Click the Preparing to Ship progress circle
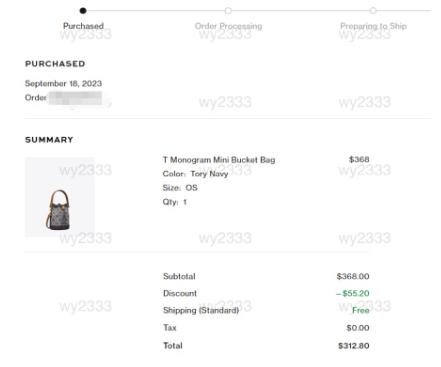 pos(373,11)
